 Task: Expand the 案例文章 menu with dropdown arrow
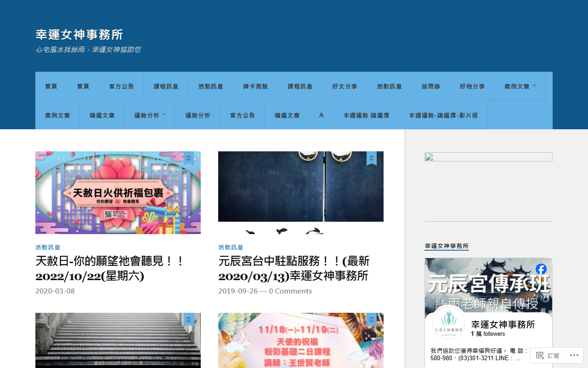coord(520,86)
